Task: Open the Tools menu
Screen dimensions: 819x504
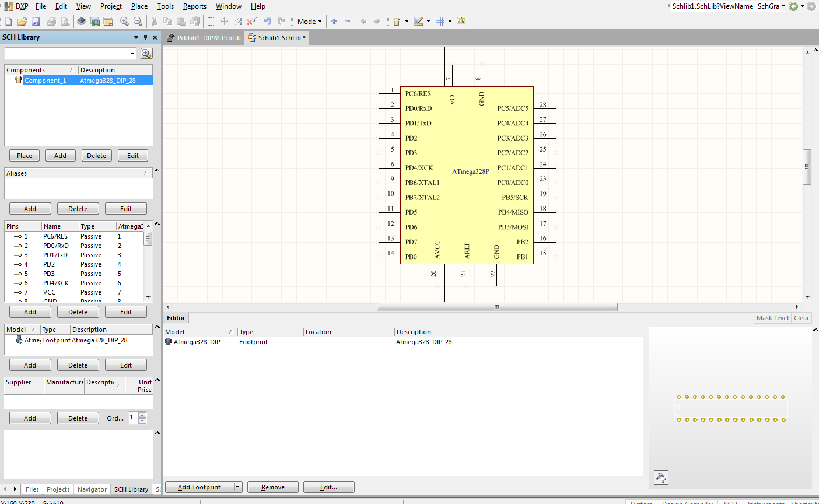Action: [x=165, y=6]
